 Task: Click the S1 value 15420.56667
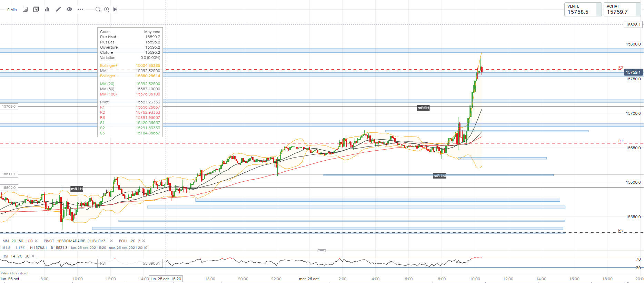[x=148, y=123]
